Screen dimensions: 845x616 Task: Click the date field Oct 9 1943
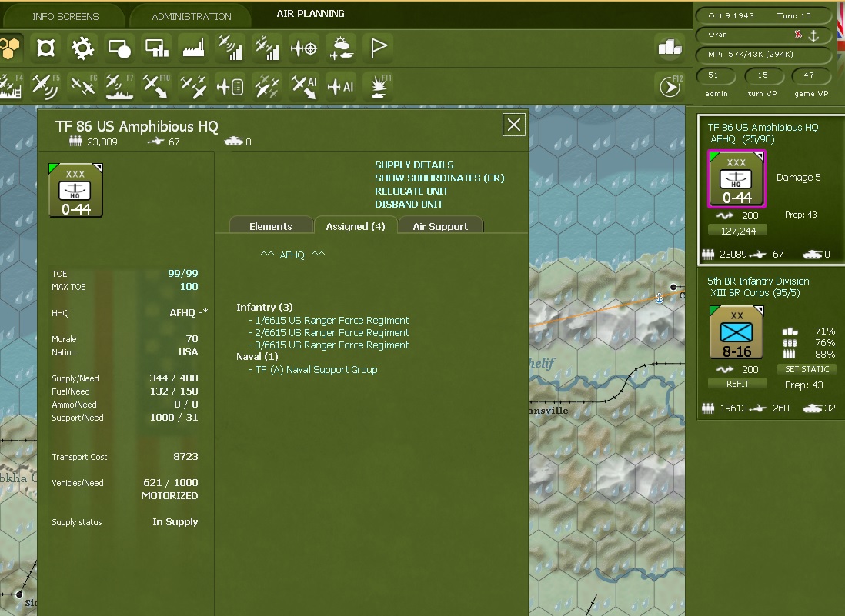click(x=731, y=16)
